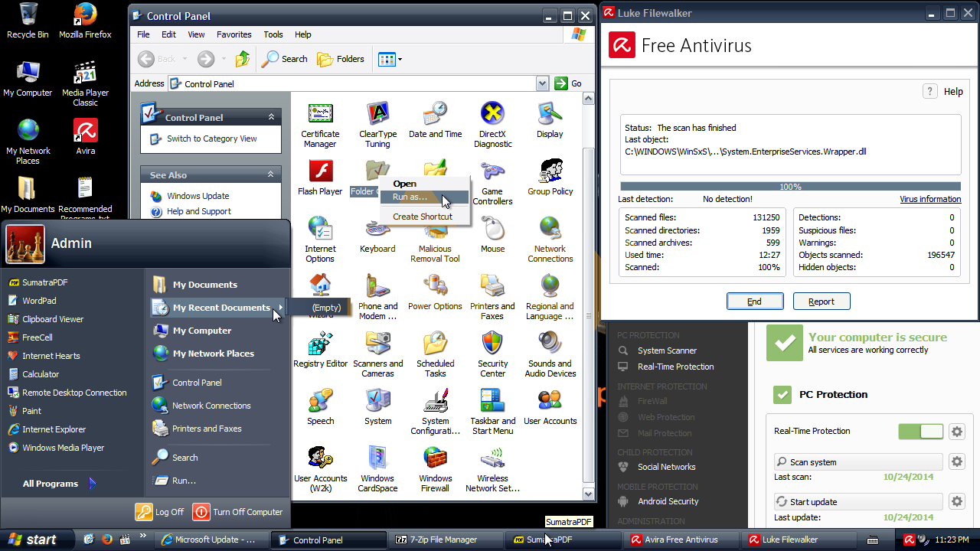Image resolution: width=980 pixels, height=551 pixels.
Task: Open Back button history dropdown arrow
Action: [186, 59]
